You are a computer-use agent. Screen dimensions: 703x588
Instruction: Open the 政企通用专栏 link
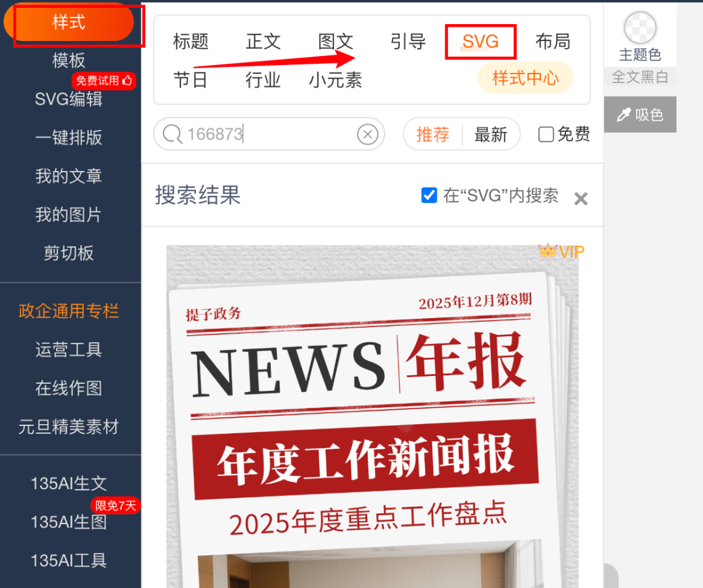tap(68, 311)
